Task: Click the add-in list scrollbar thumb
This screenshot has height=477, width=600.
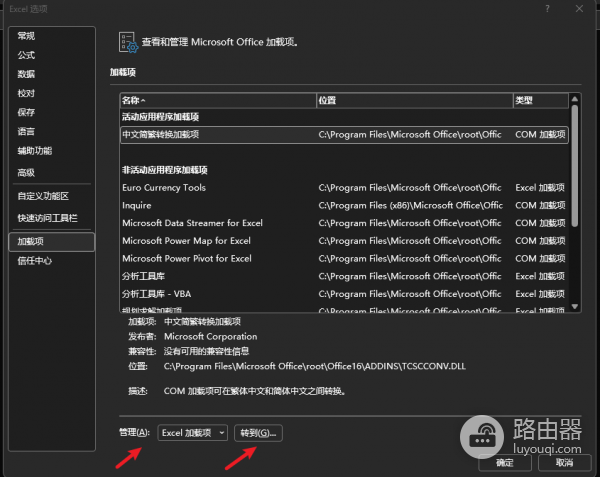Action: pos(575,166)
